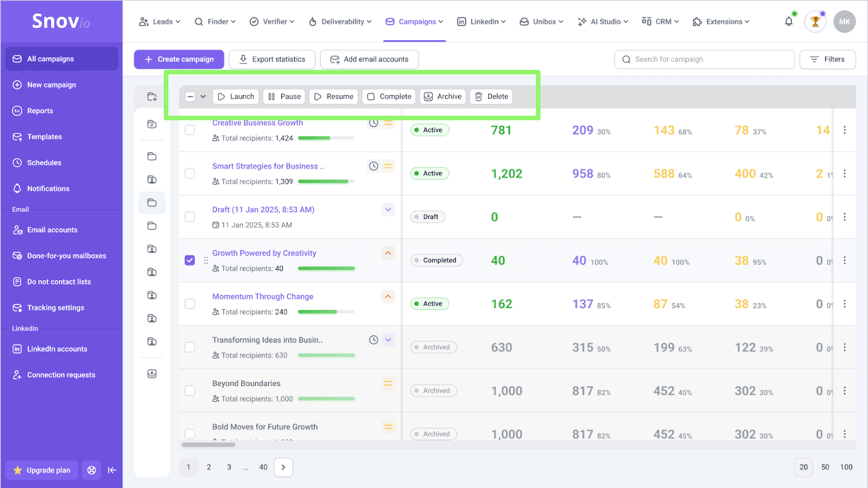Click the Create campaign button
This screenshot has height=488, width=868.
pyautogui.click(x=179, y=60)
